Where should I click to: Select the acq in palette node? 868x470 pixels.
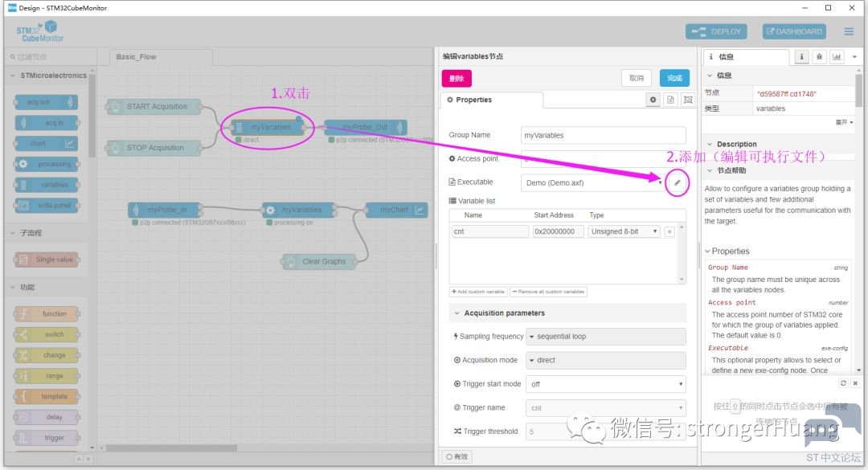click(47, 123)
